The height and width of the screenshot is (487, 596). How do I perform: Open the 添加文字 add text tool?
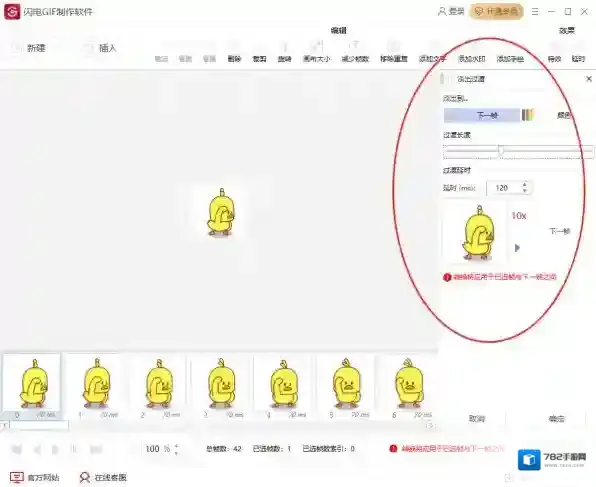click(x=433, y=52)
